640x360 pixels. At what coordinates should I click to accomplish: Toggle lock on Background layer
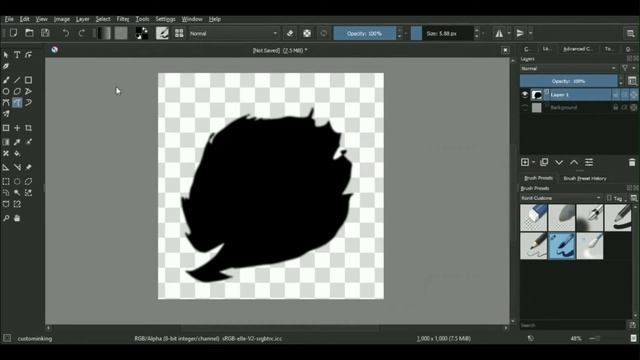pyautogui.click(x=616, y=107)
